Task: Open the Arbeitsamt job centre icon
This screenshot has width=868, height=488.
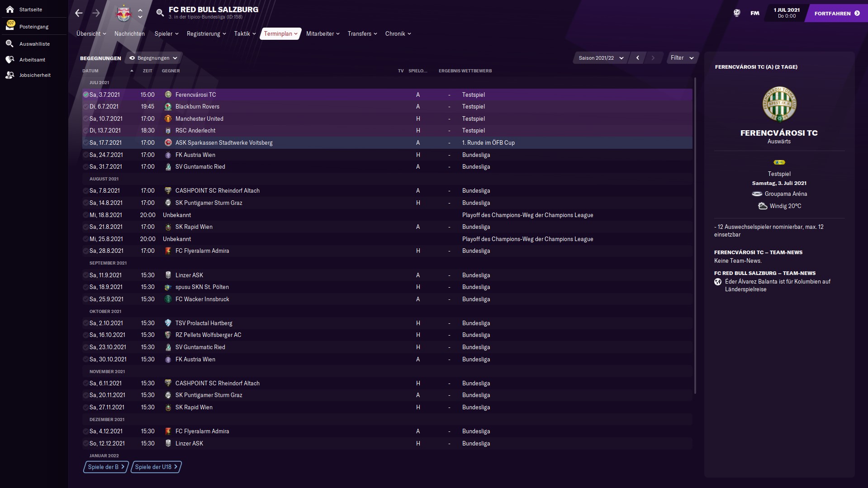Action: tap(10, 60)
